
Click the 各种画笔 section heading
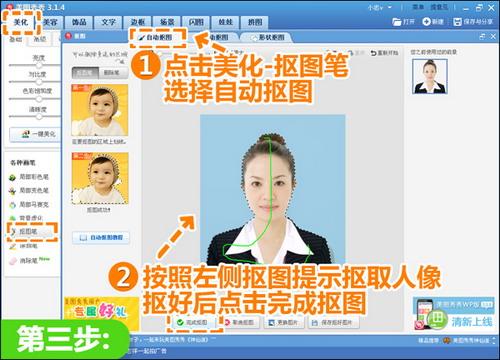[x=23, y=163]
